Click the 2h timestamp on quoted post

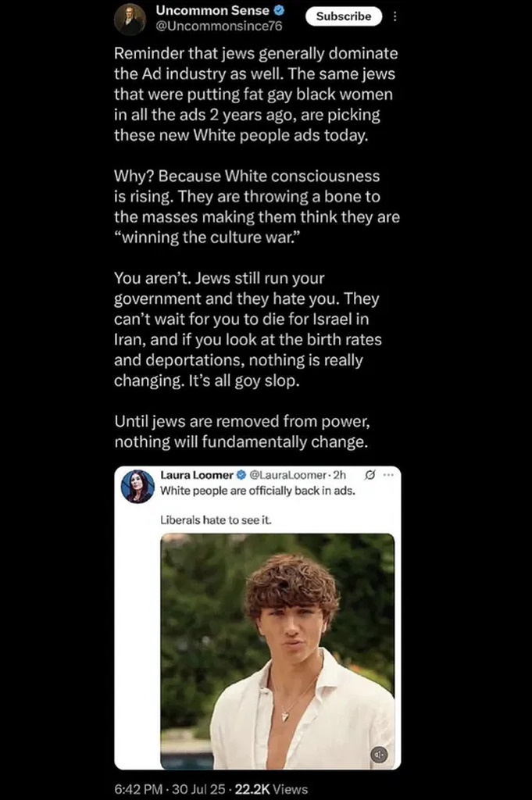pyautogui.click(x=339, y=474)
